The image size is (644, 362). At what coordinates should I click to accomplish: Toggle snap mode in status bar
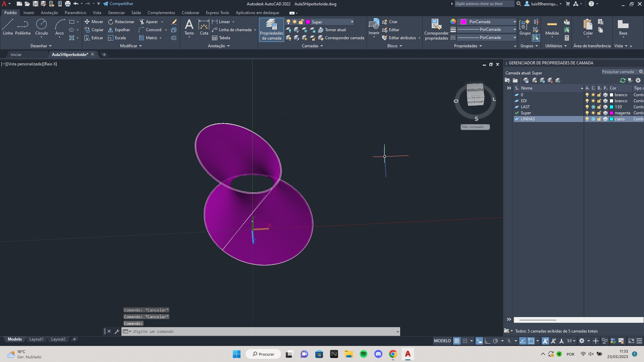click(465, 341)
